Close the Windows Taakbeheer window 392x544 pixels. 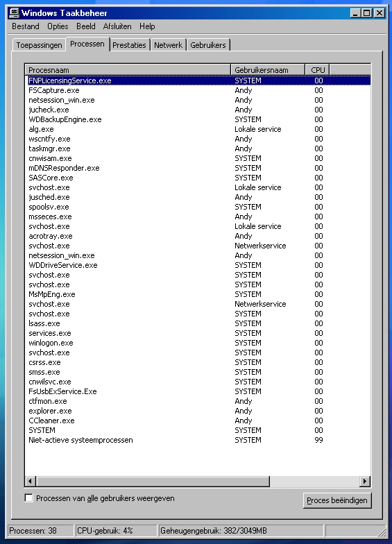[380, 13]
